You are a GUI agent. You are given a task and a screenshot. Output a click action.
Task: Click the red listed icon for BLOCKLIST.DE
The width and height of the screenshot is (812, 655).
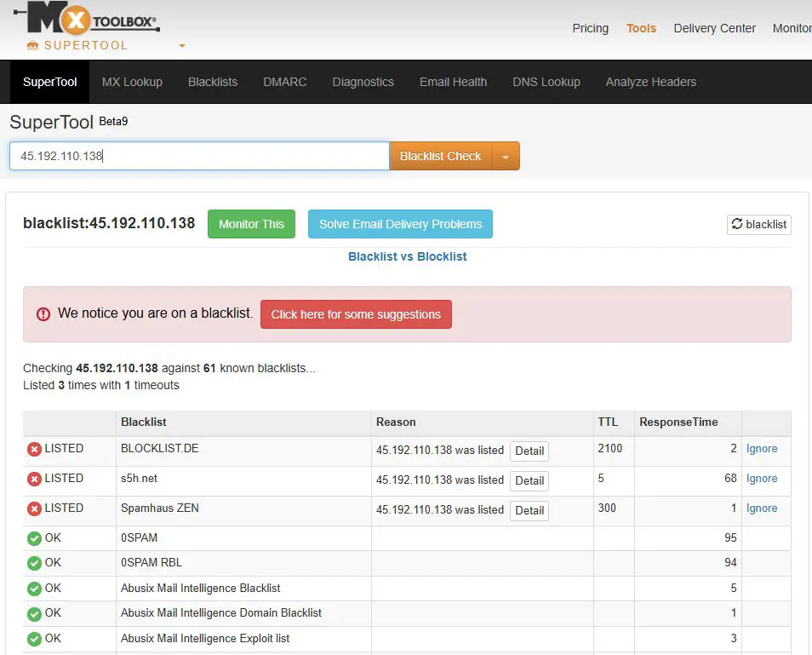pyautogui.click(x=34, y=449)
